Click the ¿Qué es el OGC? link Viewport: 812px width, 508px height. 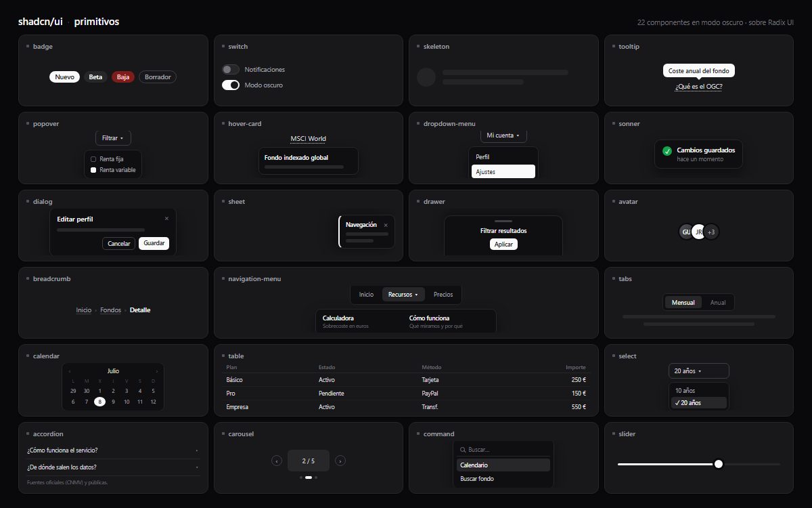pos(698,87)
